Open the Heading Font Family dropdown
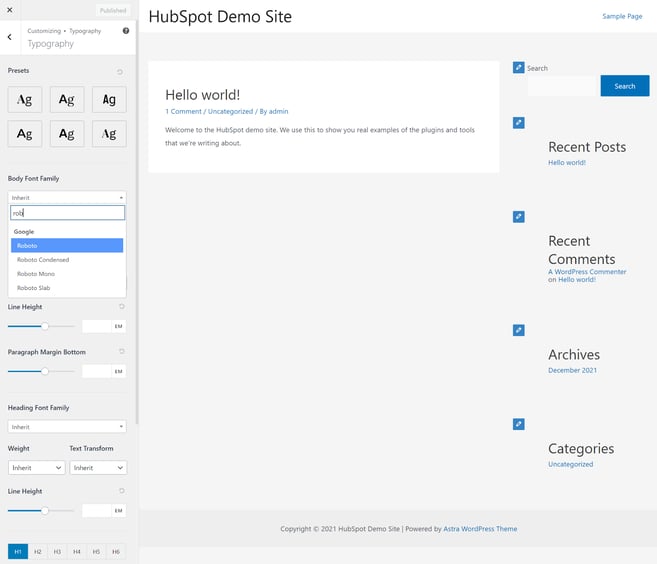657x564 pixels. point(67,427)
